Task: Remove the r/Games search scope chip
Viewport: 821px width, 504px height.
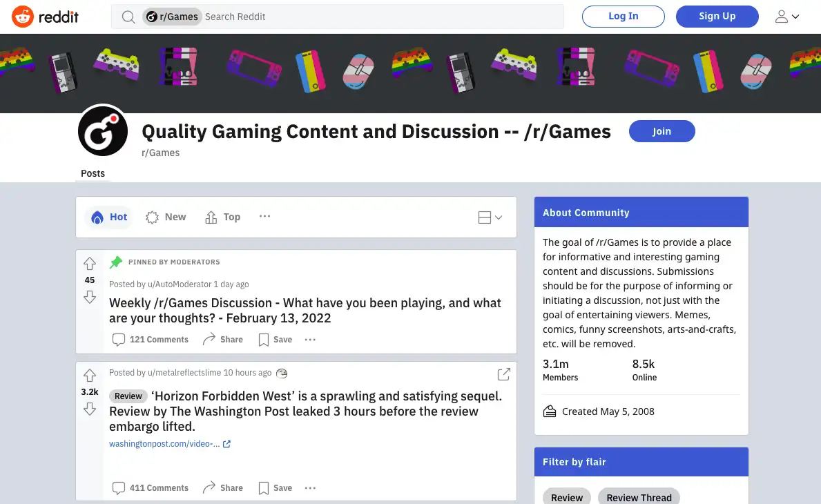Action: [172, 17]
